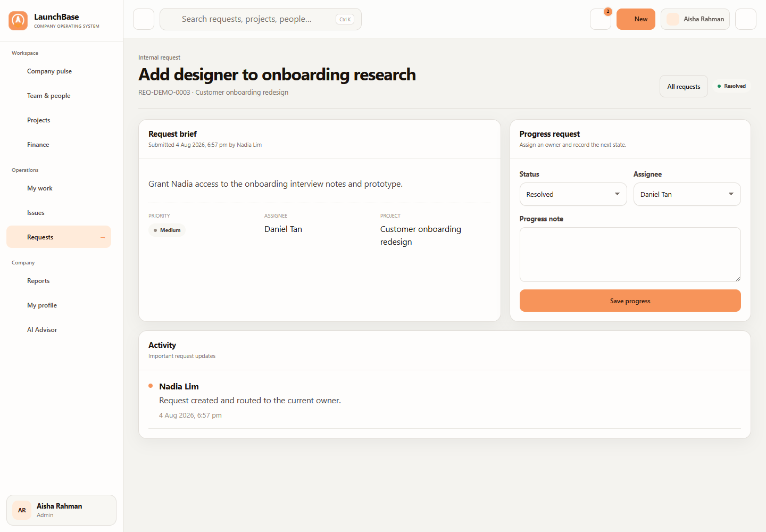Screen dimensions: 766x532
Task: Click the Status dropdown arrow
Action: pos(617,194)
